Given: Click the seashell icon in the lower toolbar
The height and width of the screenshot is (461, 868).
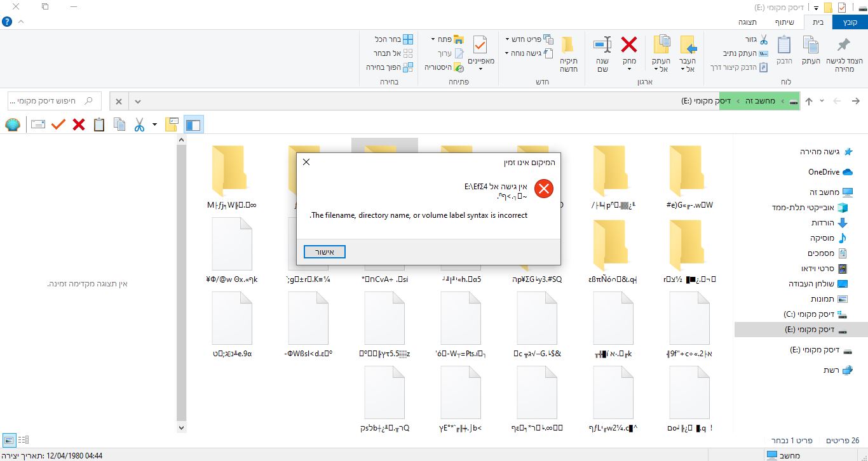Looking at the screenshot, I should [x=13, y=124].
